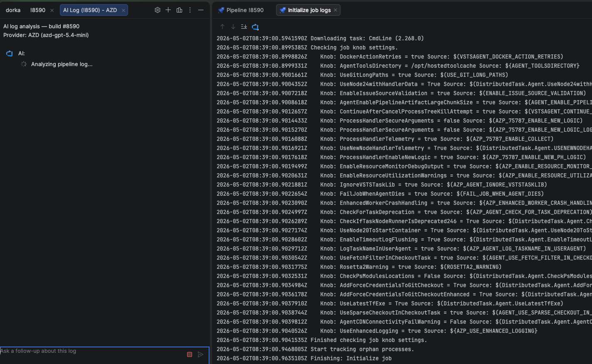Click the Knob: DockerActionRetries log line
Viewport: 592px width, 364px height.
pyautogui.click(x=390, y=57)
